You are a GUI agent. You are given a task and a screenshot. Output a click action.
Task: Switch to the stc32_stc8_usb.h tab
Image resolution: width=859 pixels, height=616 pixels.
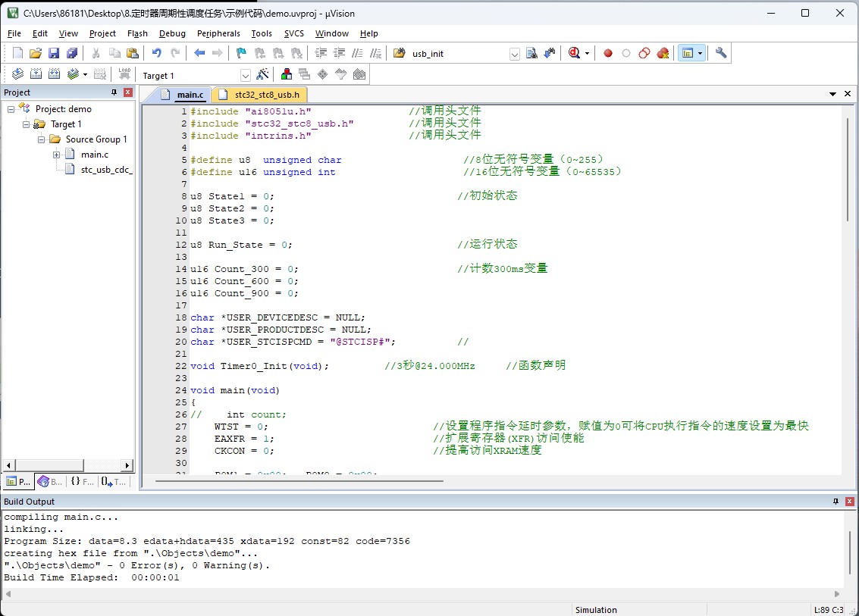point(266,95)
